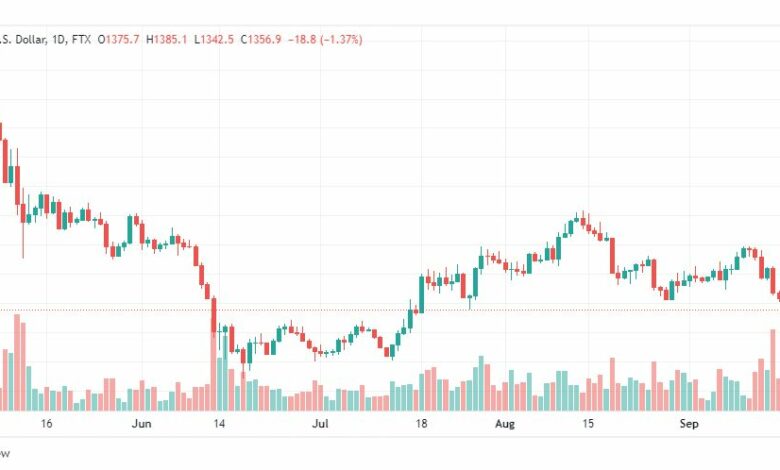Click the Jun label on time axis
Viewport: 780px width, 470px height.
[141, 424]
